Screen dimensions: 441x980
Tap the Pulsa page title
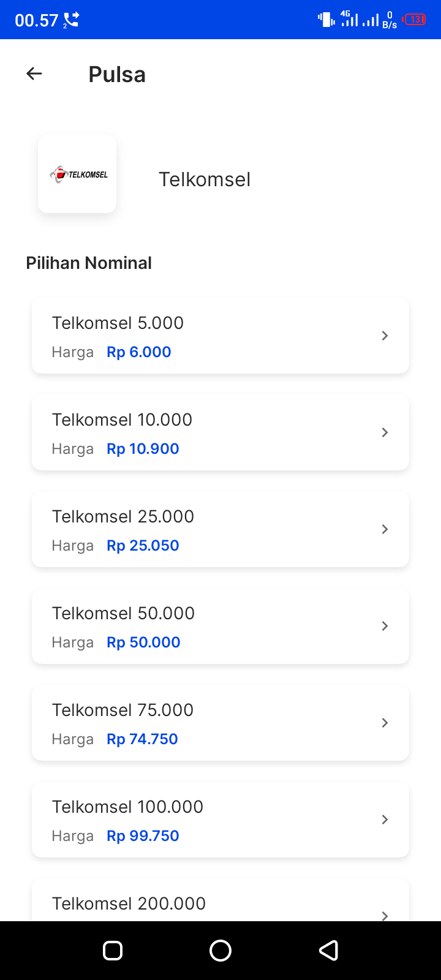point(117,75)
